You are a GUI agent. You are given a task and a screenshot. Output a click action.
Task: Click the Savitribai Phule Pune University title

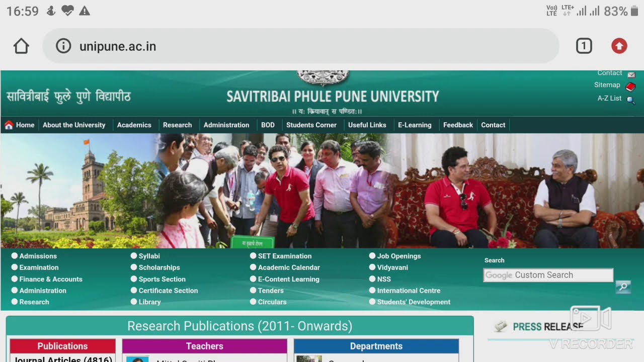pyautogui.click(x=333, y=96)
